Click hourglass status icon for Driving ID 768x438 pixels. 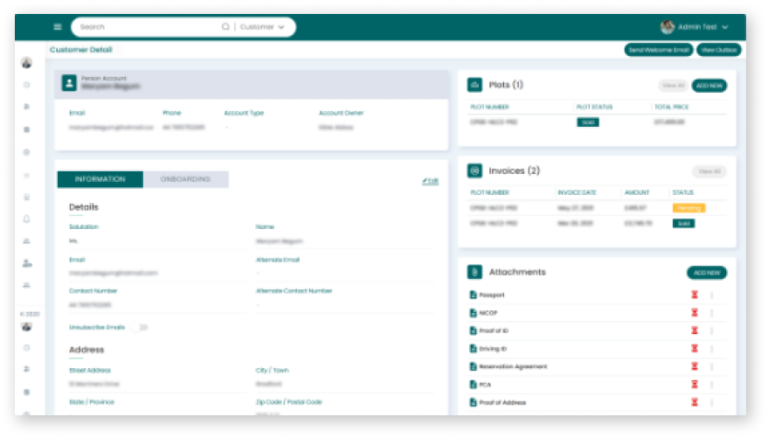(x=694, y=348)
